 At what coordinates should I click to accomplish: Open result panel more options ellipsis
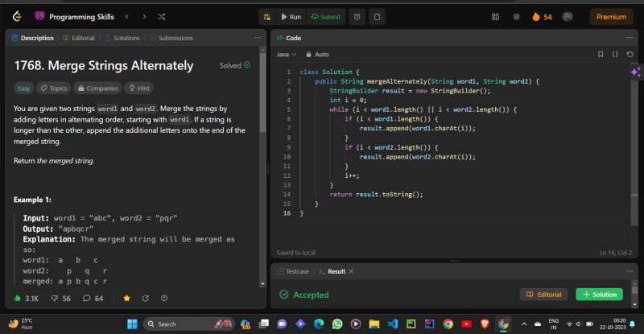pyautogui.click(x=630, y=271)
